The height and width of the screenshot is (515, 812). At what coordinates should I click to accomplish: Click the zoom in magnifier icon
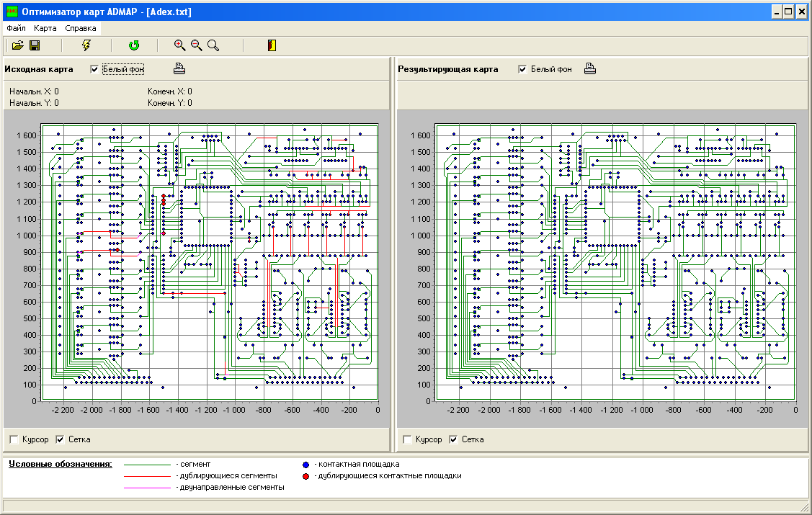(180, 45)
